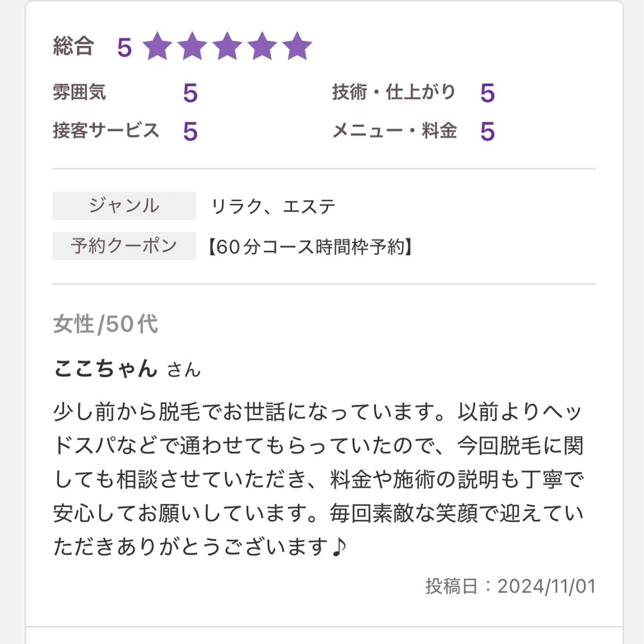This screenshot has width=644, height=644.
Task: Click the メニュー・料金 rating label
Action: click(x=395, y=130)
